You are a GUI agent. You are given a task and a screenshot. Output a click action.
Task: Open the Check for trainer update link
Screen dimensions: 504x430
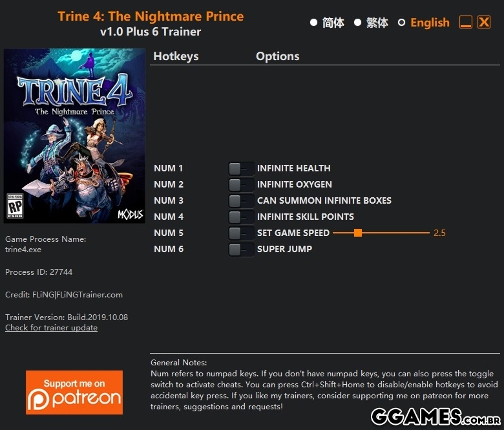click(52, 328)
